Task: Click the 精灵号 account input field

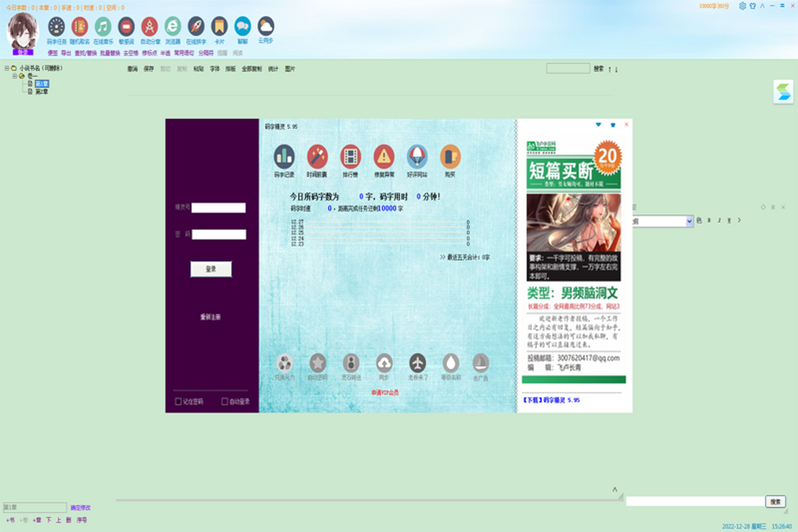Action: (219, 207)
